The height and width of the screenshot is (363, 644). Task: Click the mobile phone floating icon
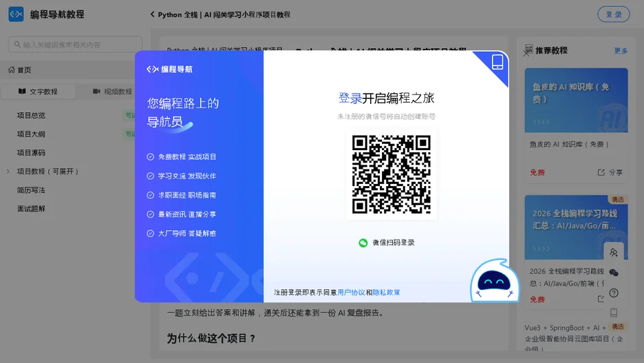point(614,313)
